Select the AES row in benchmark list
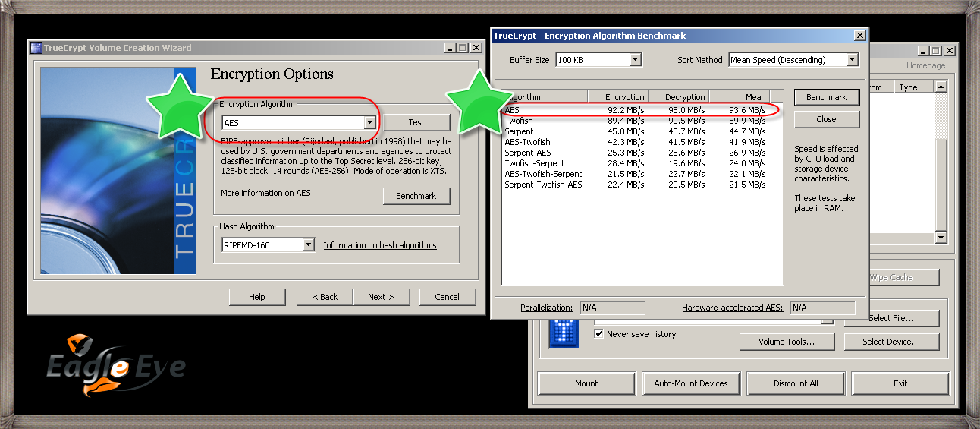This screenshot has height=429, width=980. coord(641,110)
